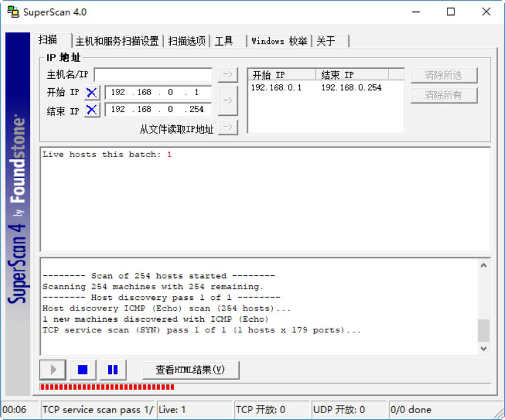Viewport: 505px width, 420px height.
Task: Open the 扫描选项 tab
Action: 186,41
